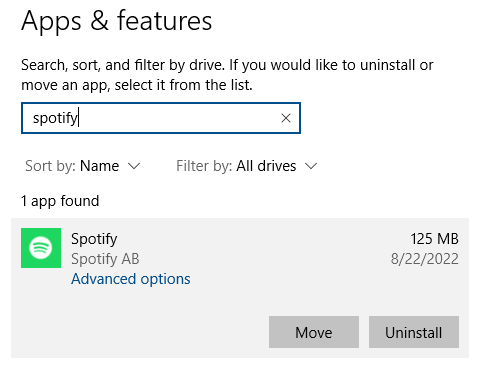
Task: Click into the spotify search field
Action: click(161, 118)
